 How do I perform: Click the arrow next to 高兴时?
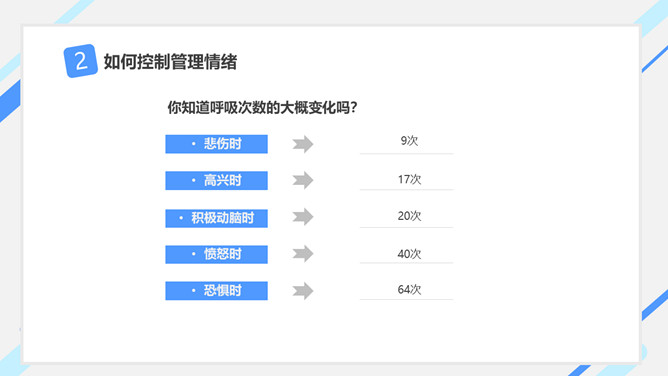coord(303,180)
